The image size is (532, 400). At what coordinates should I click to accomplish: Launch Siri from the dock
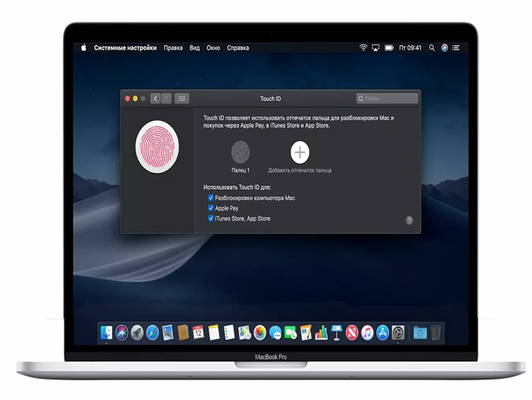tap(121, 332)
